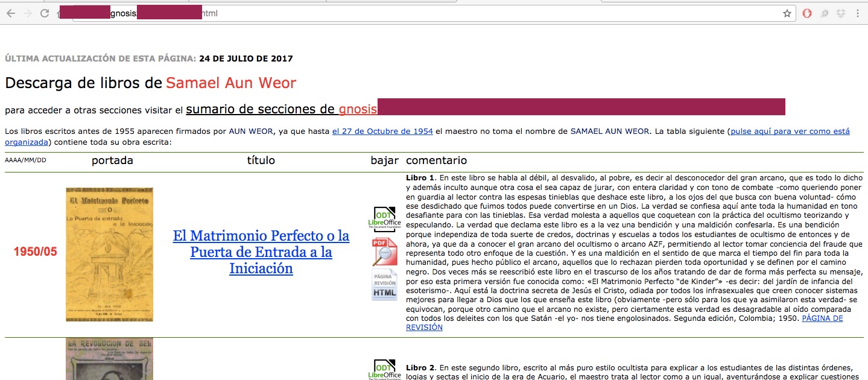868x380 pixels.
Task: Open the red hand ad-blocker extension
Action: (807, 13)
